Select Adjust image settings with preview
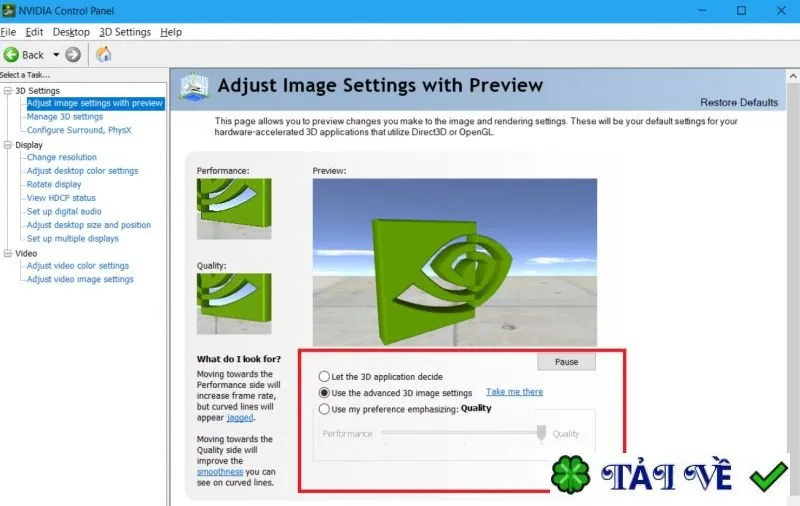The height and width of the screenshot is (506, 800). pyautogui.click(x=95, y=103)
